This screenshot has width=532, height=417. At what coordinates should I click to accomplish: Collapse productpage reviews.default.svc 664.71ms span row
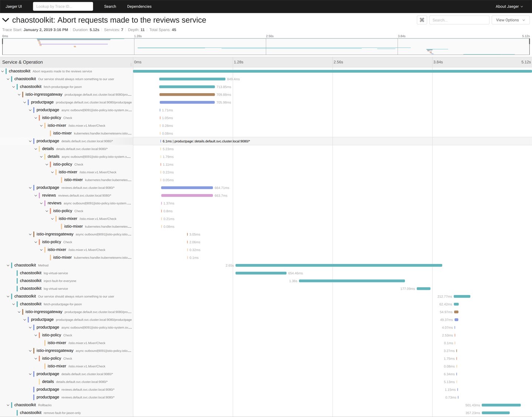click(x=30, y=188)
